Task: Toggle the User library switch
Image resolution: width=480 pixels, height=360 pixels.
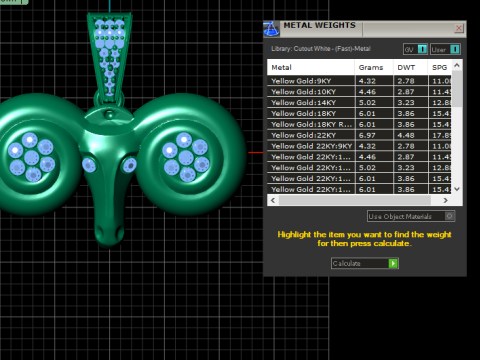Action: (x=445, y=49)
